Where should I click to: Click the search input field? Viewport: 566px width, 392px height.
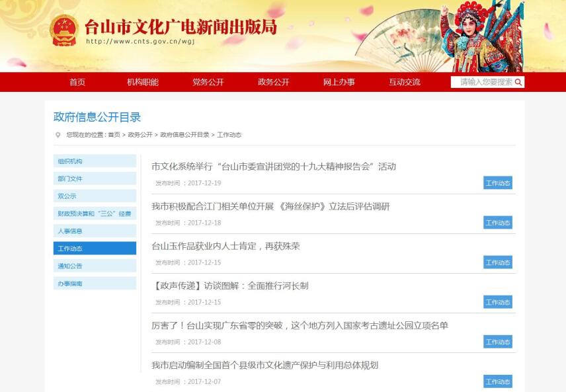click(484, 82)
